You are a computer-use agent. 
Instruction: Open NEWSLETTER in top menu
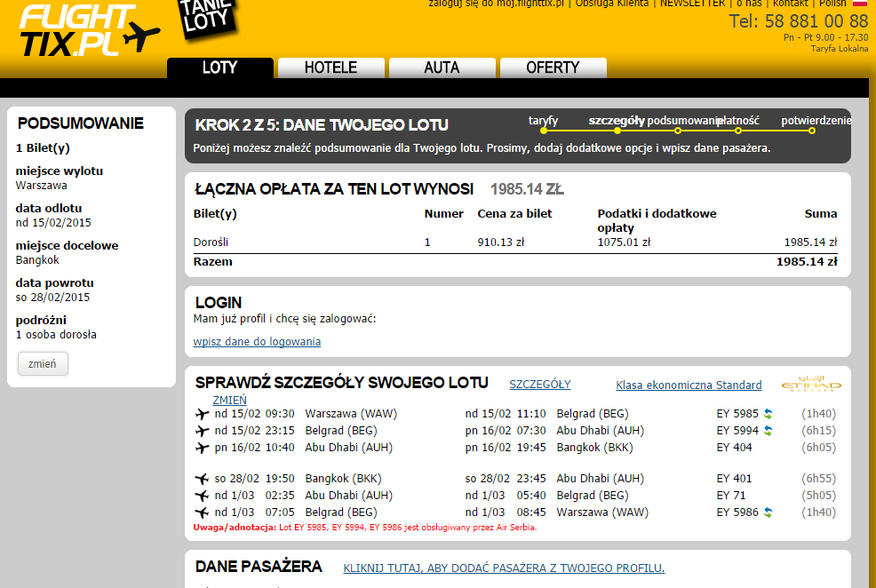click(692, 4)
